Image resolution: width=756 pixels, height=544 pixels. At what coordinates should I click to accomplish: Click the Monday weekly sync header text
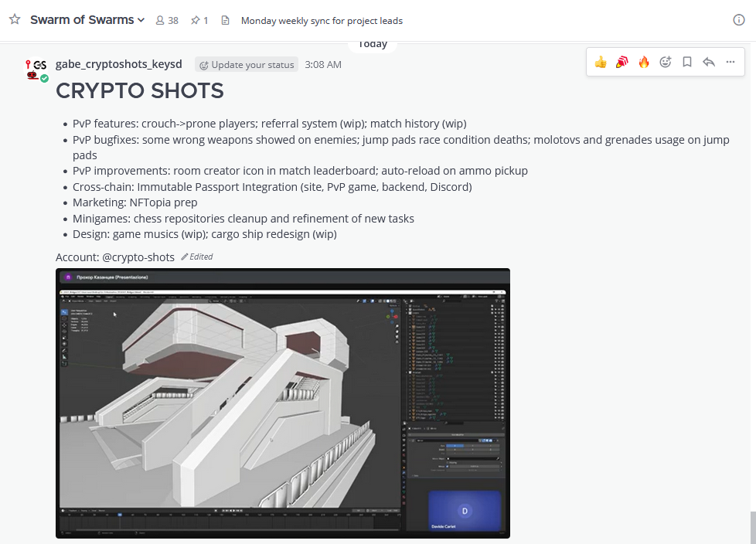(322, 21)
